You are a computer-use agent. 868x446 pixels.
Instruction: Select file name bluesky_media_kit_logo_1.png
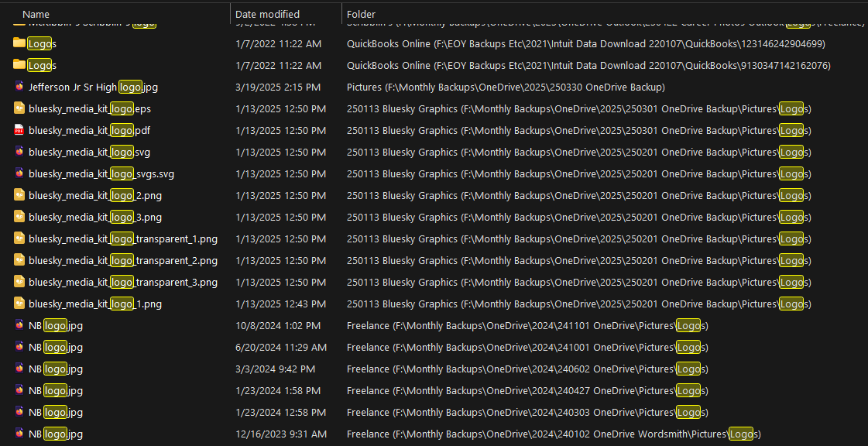pos(95,304)
